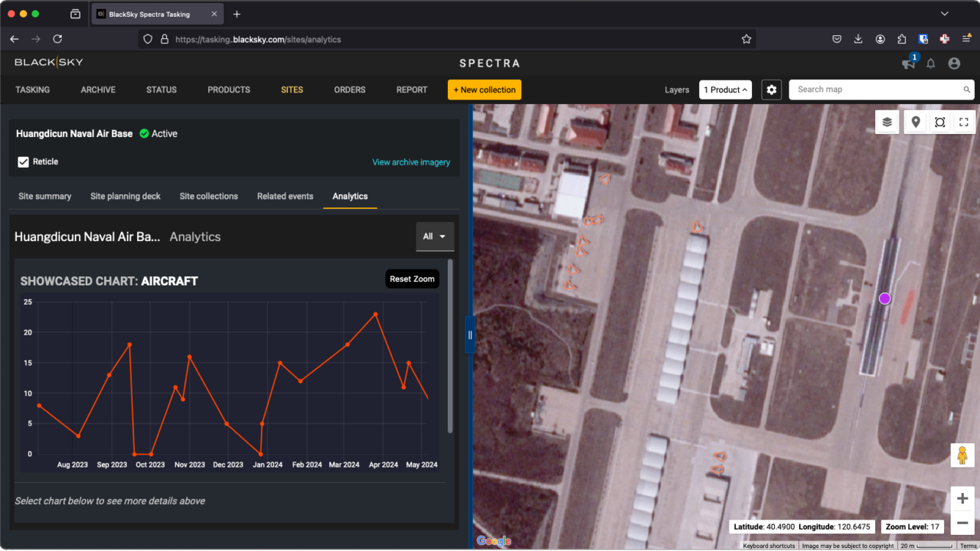Zoom in using the map plus control

coord(962,498)
